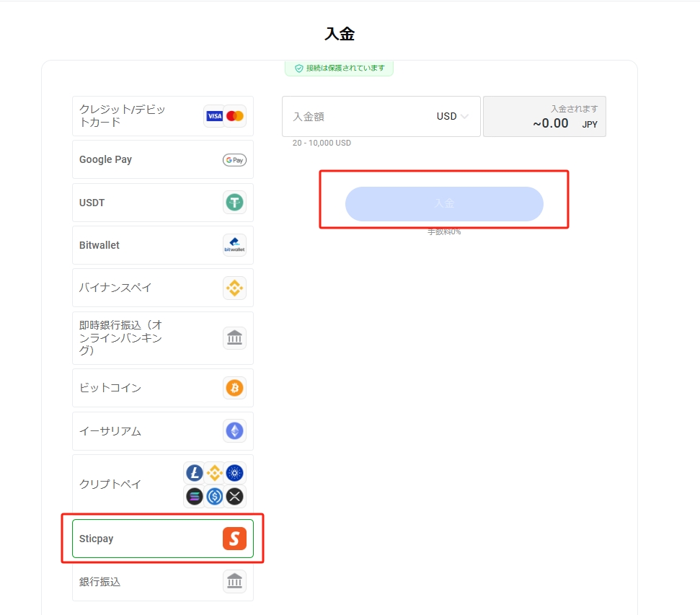The height and width of the screenshot is (615, 700).
Task: Select バイナンスペイ payment method
Action: (130, 288)
